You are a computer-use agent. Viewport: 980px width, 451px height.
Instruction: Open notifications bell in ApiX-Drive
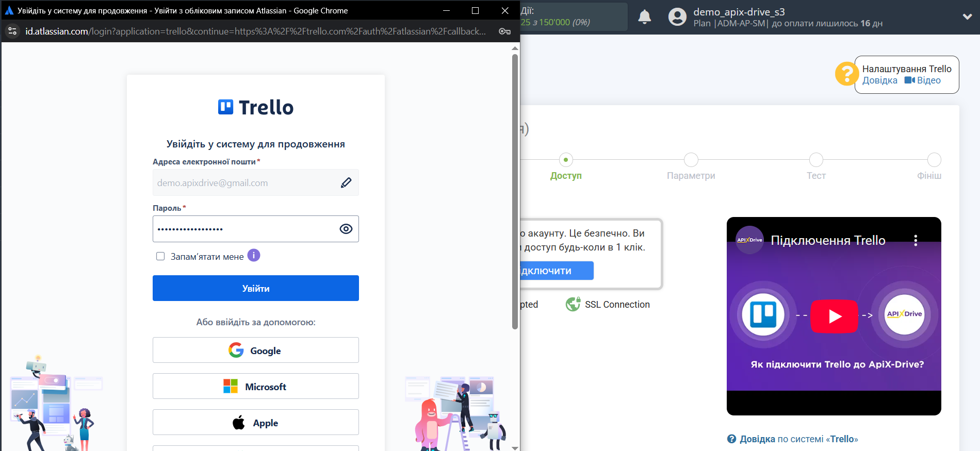point(644,17)
